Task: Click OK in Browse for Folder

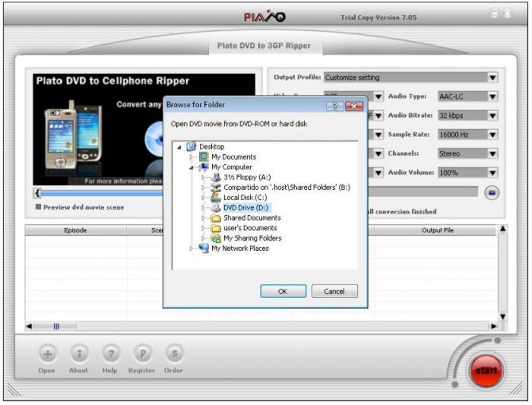Action: click(283, 291)
